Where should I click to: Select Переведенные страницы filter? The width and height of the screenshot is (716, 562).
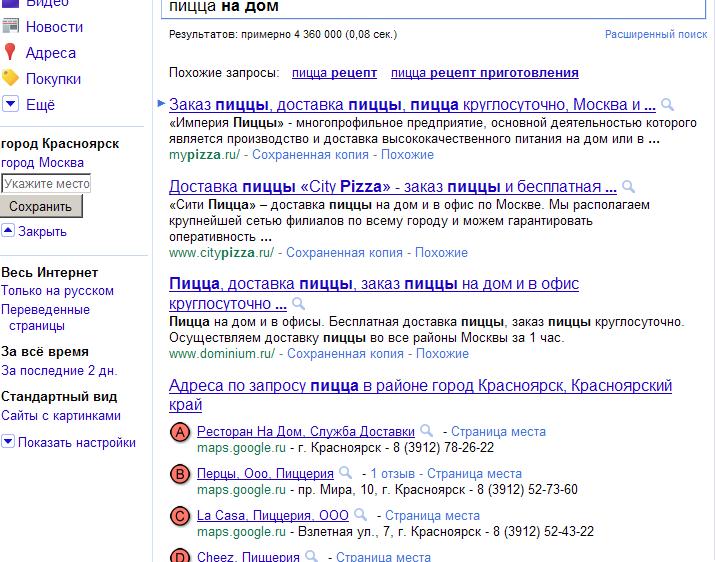pos(45,318)
